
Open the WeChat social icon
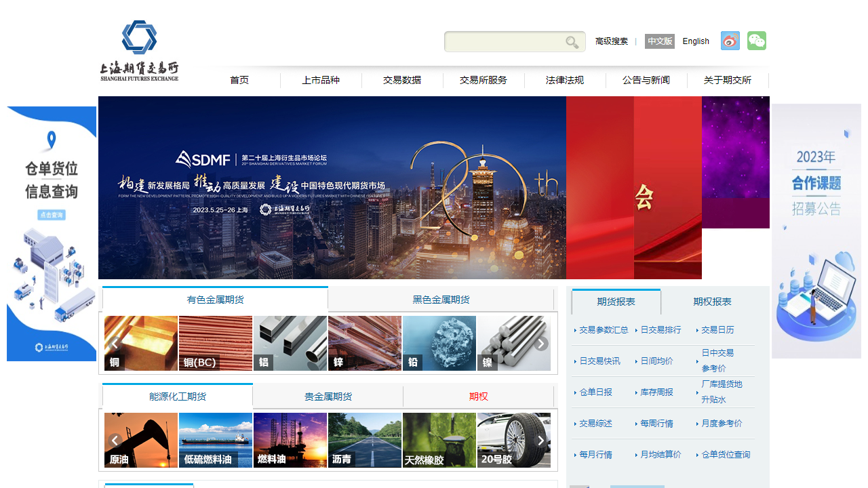point(757,41)
